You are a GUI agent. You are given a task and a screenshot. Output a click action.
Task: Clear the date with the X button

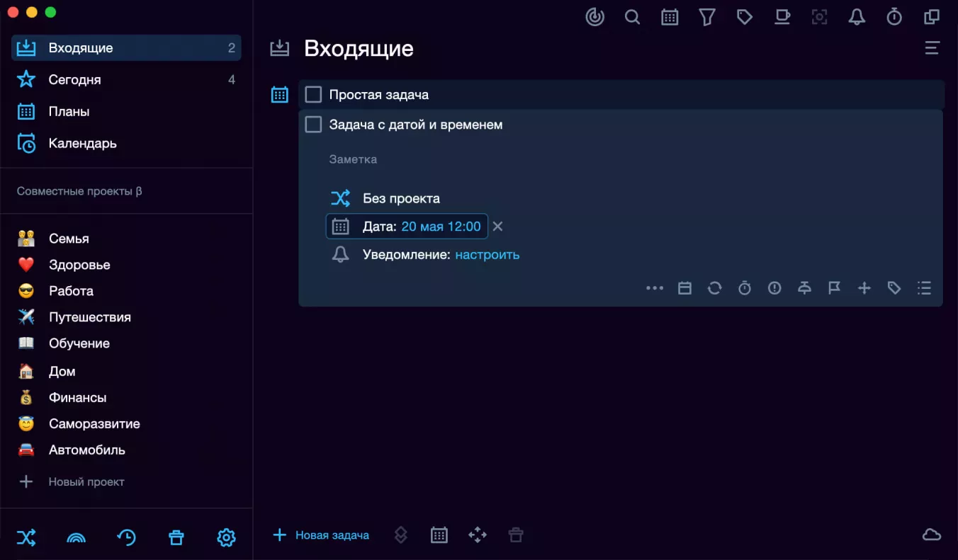click(497, 227)
